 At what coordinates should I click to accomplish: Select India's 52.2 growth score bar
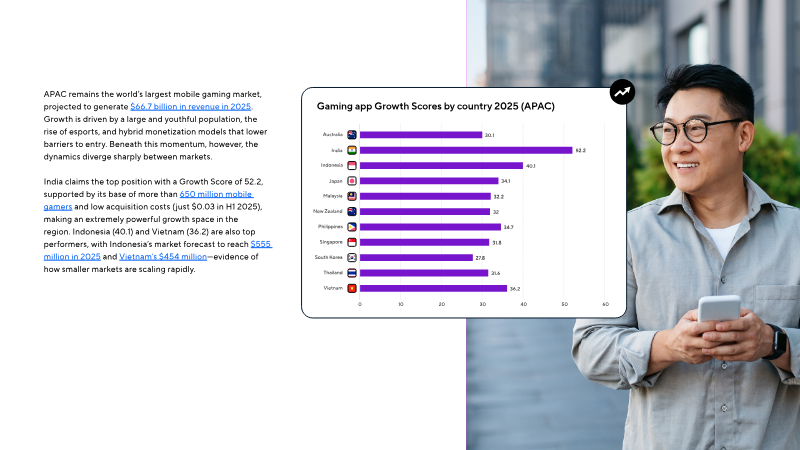[465, 150]
